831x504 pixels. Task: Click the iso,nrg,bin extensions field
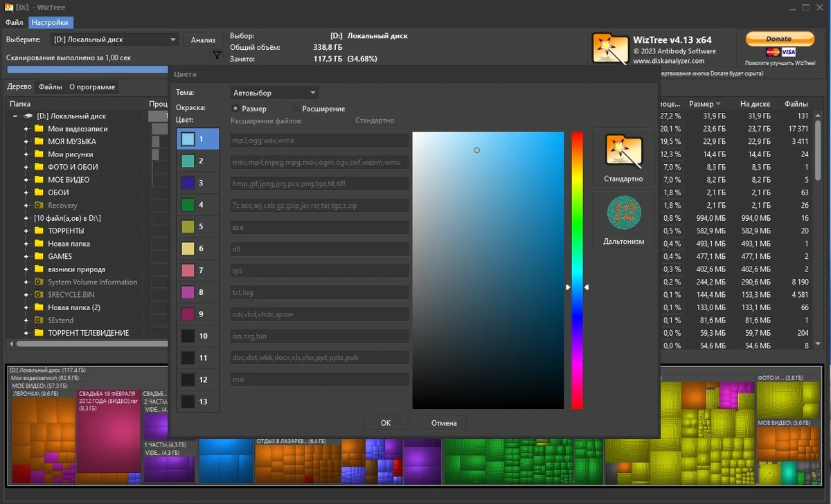coord(319,336)
